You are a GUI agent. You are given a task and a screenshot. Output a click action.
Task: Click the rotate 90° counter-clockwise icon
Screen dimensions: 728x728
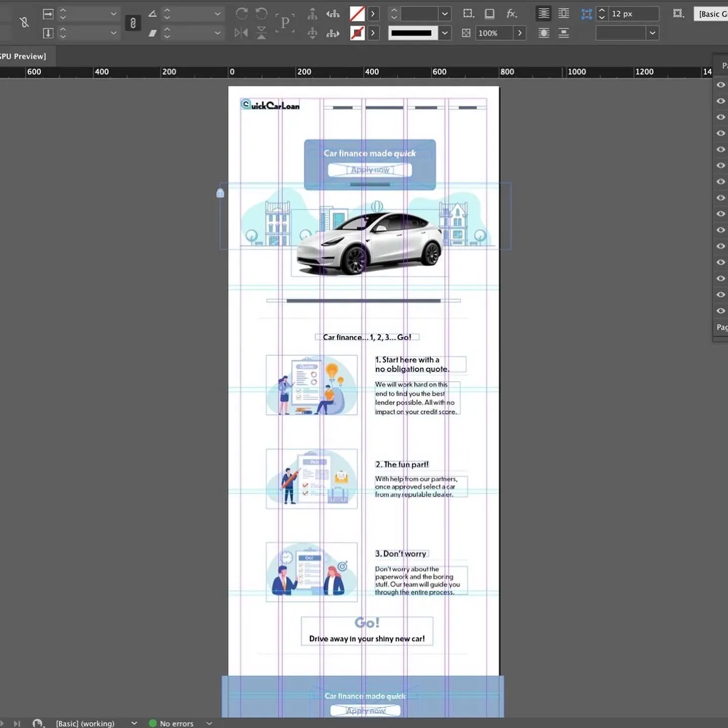pos(261,14)
